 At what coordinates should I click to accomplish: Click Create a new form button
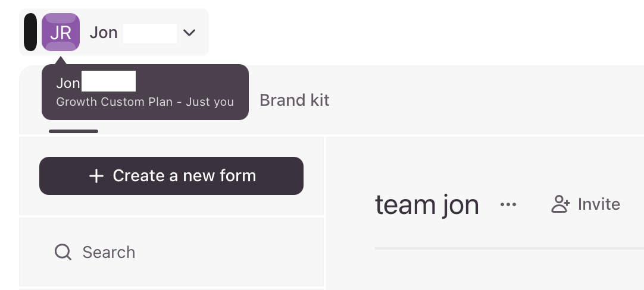(x=171, y=175)
